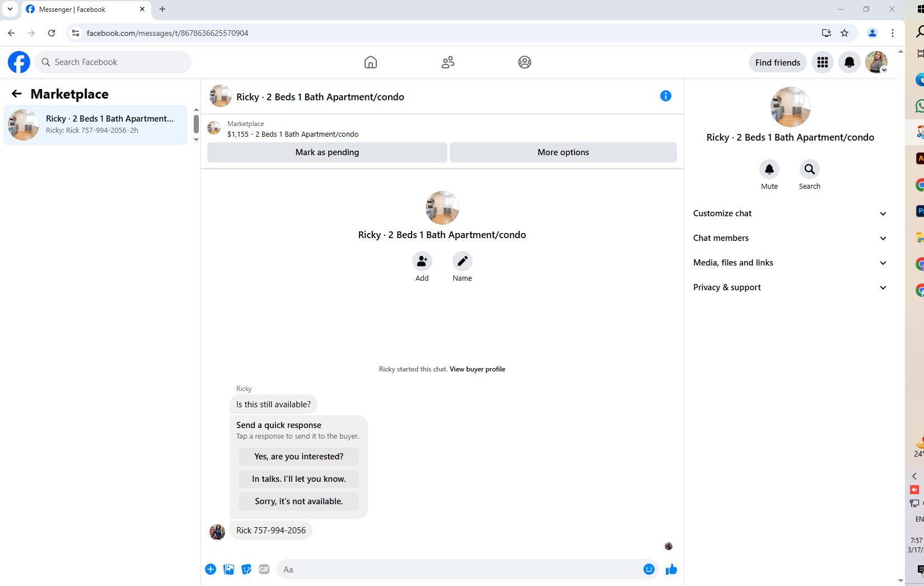924x586 pixels.
Task: Edit the chat name with pencil icon
Action: tap(463, 261)
